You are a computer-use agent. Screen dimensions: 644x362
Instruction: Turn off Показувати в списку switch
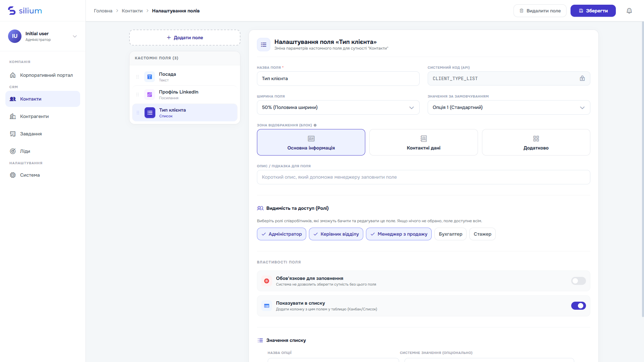pos(579,306)
